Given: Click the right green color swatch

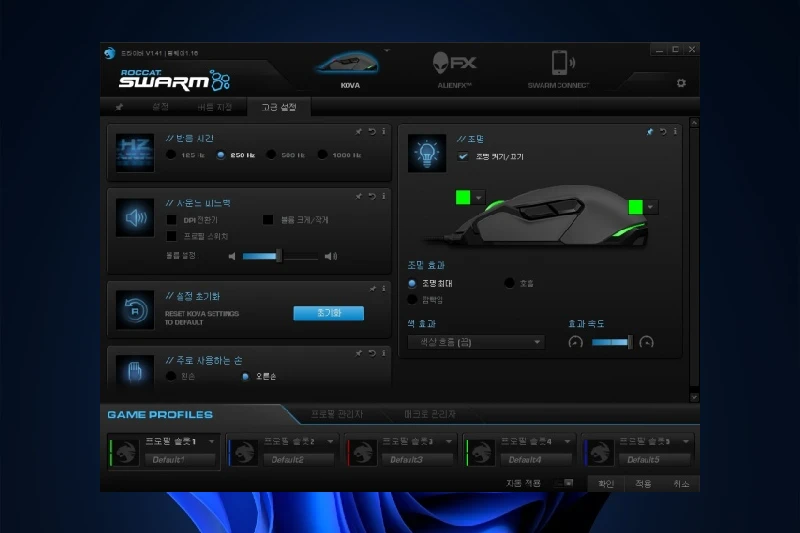Looking at the screenshot, I should (635, 207).
